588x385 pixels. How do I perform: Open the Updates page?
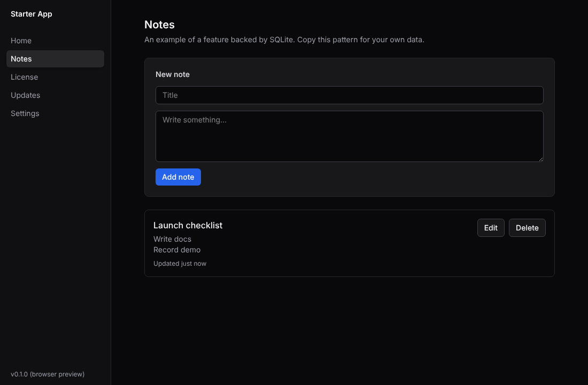tap(55, 95)
